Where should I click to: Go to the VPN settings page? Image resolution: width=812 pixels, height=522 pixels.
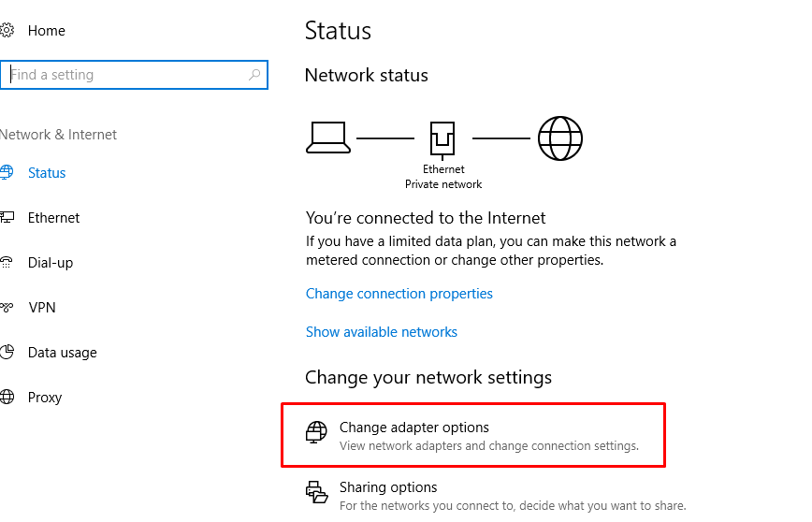[42, 308]
